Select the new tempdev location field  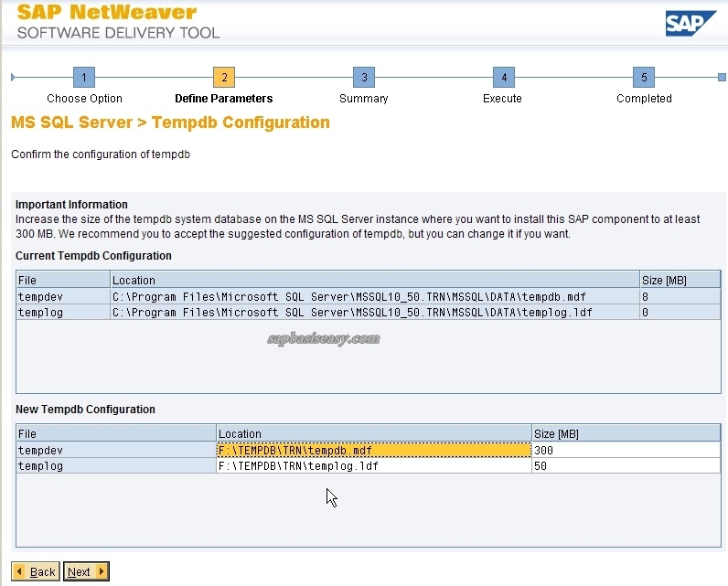coord(374,450)
